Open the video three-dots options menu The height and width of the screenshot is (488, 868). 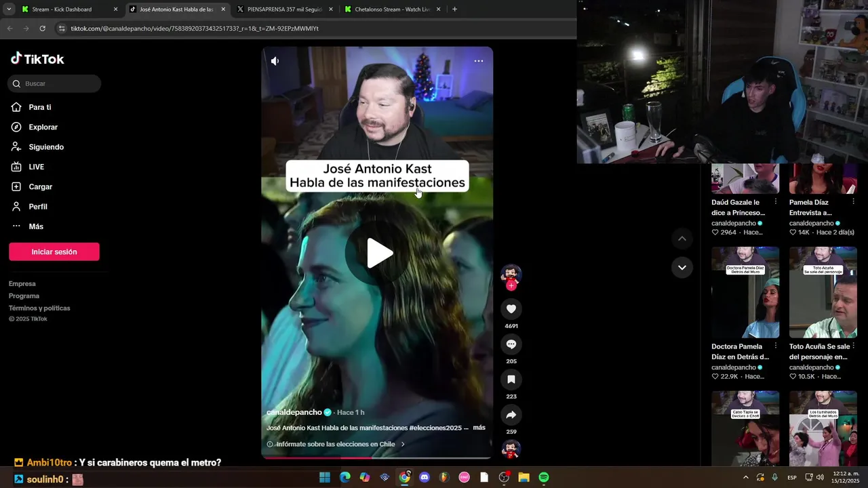pos(479,61)
